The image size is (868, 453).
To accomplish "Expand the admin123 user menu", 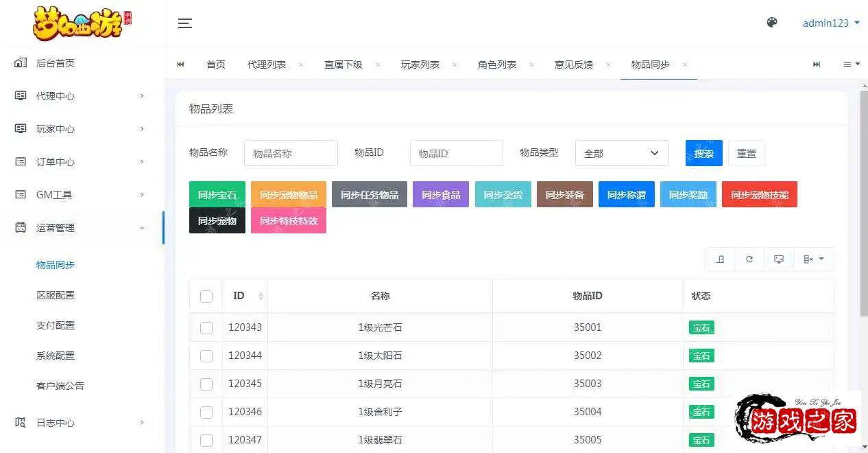I will [x=831, y=23].
